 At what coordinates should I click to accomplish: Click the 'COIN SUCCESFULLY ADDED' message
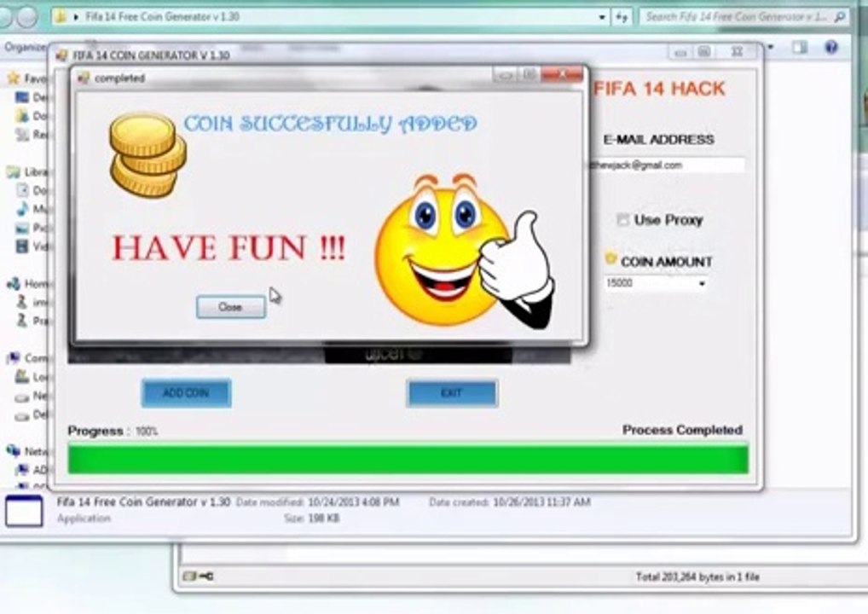click(330, 124)
